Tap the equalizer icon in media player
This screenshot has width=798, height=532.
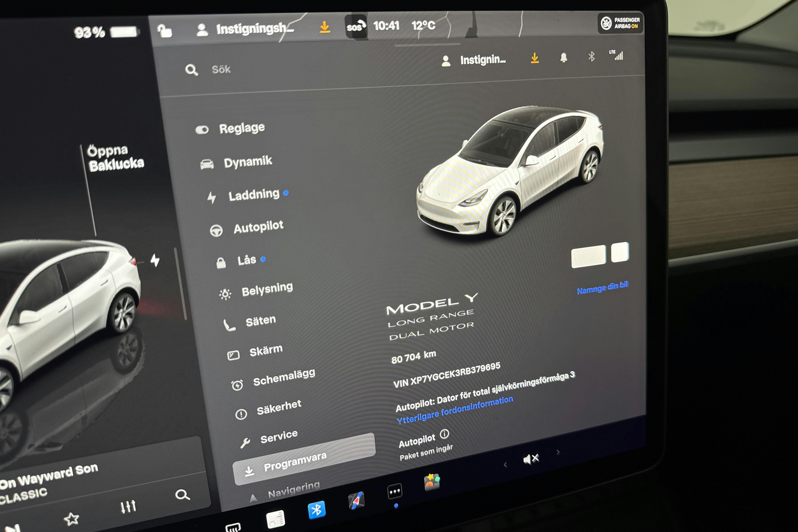coord(128,506)
